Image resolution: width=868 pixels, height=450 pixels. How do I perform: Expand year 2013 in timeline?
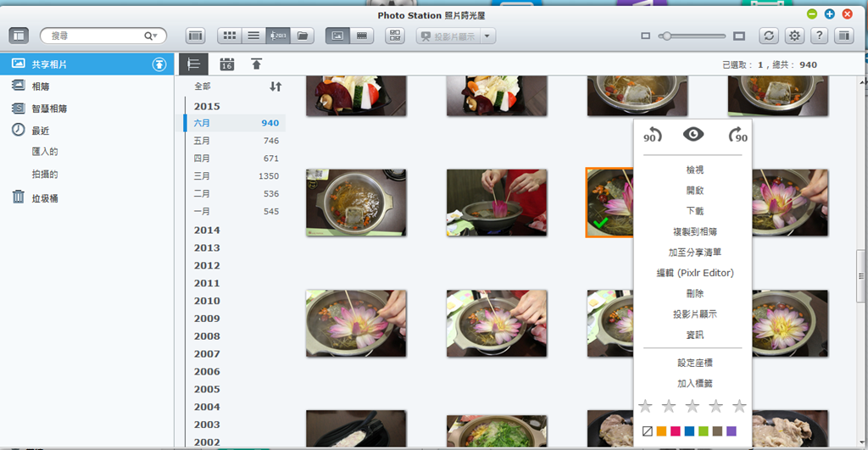pyautogui.click(x=207, y=248)
